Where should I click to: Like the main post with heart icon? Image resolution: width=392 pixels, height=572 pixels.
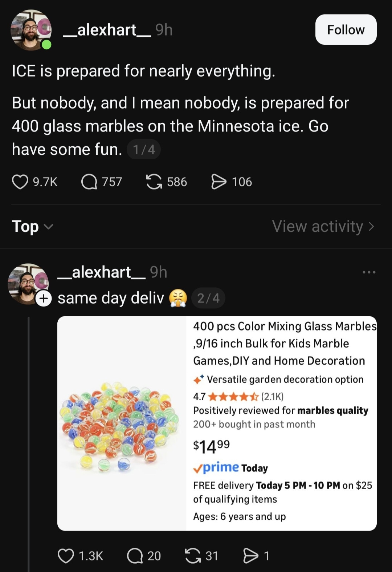[20, 182]
